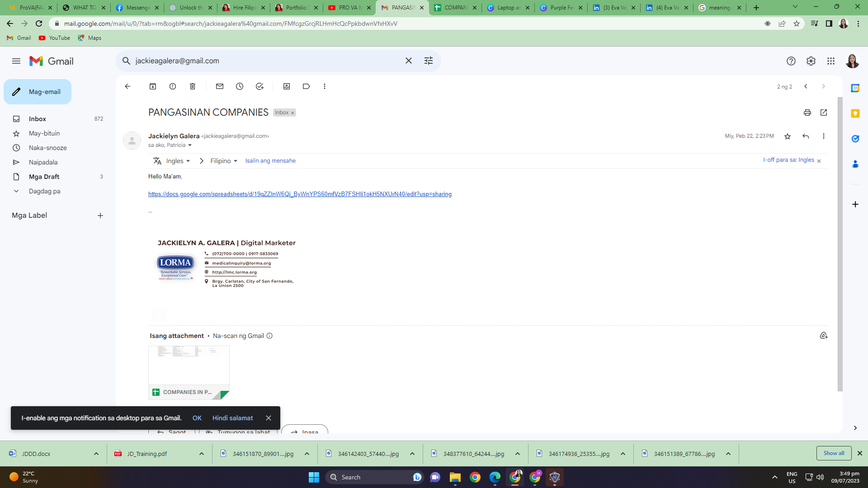
Task: Delete the email with the trash icon
Action: (193, 86)
